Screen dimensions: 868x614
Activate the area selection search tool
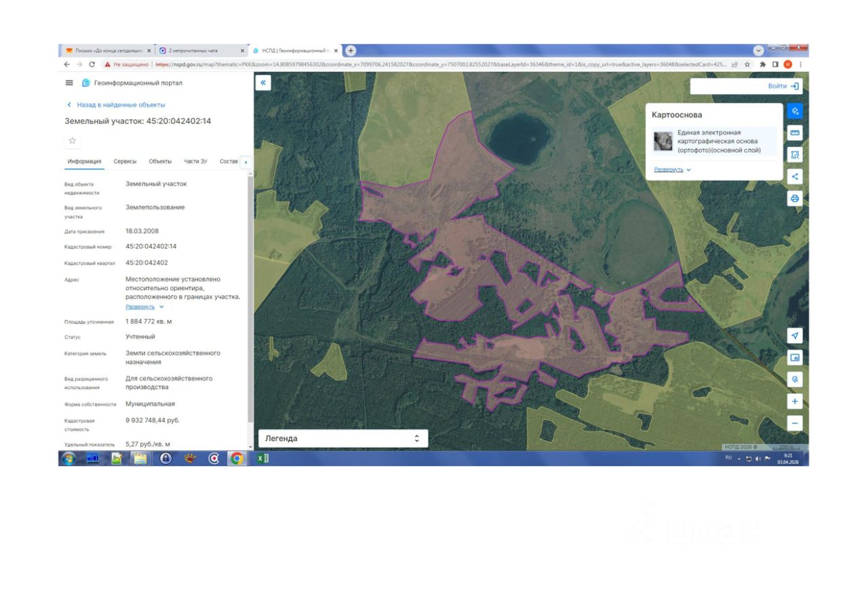tap(795, 155)
